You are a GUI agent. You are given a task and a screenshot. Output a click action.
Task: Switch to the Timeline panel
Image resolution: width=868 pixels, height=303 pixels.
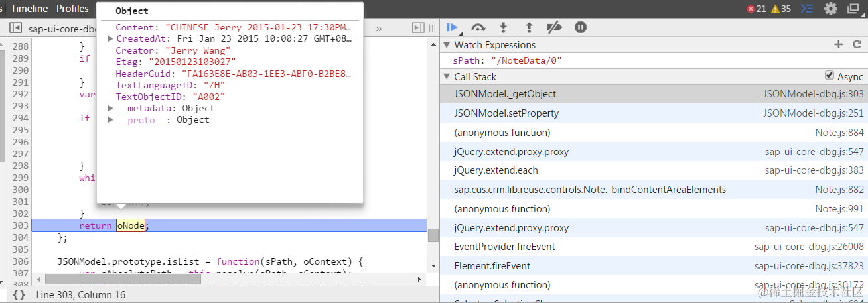(29, 9)
